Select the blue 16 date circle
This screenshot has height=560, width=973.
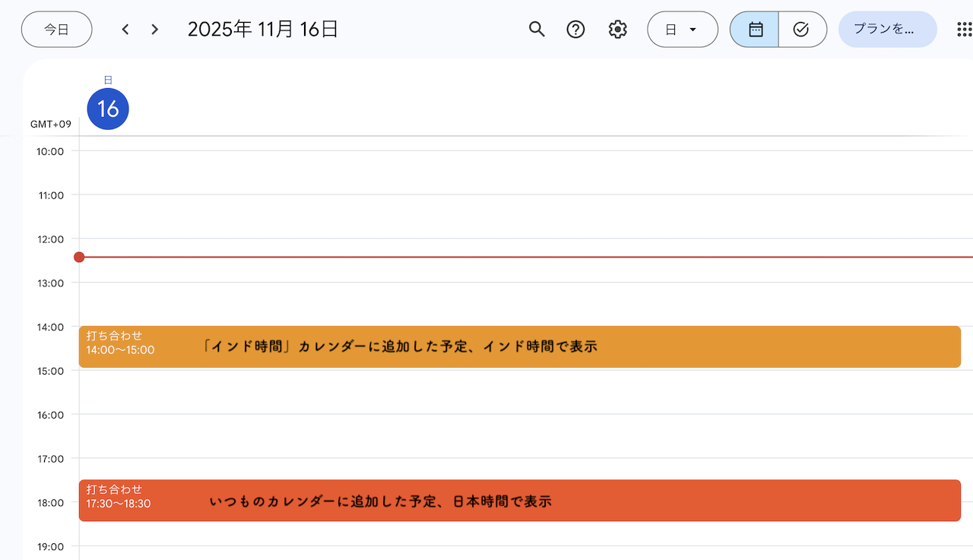coord(108,109)
